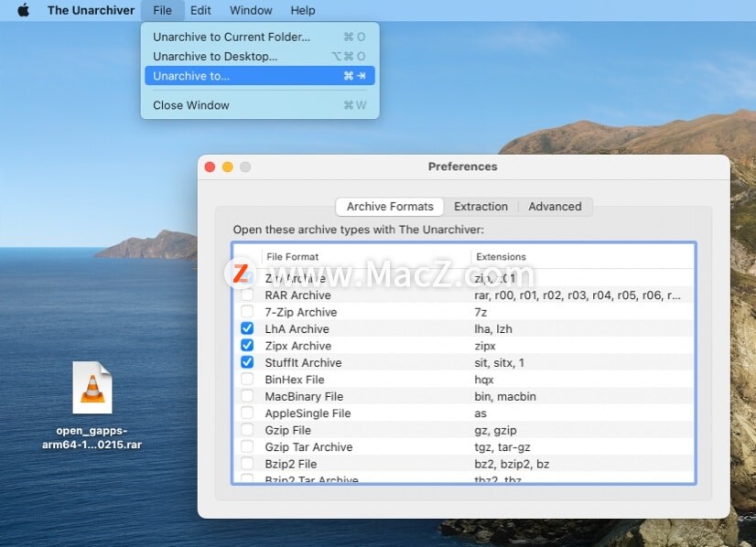Open The Unarchiver application menu
This screenshot has width=756, height=547.
(x=91, y=10)
